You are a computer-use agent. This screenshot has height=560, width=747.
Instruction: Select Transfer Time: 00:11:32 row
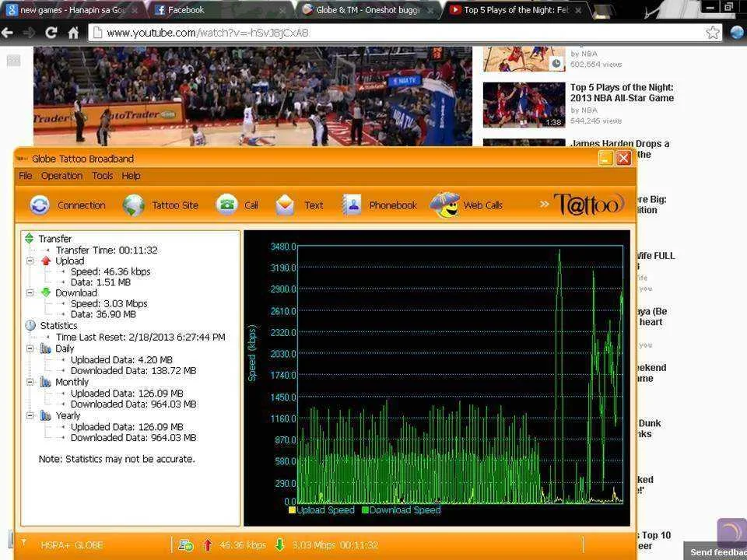pos(107,250)
